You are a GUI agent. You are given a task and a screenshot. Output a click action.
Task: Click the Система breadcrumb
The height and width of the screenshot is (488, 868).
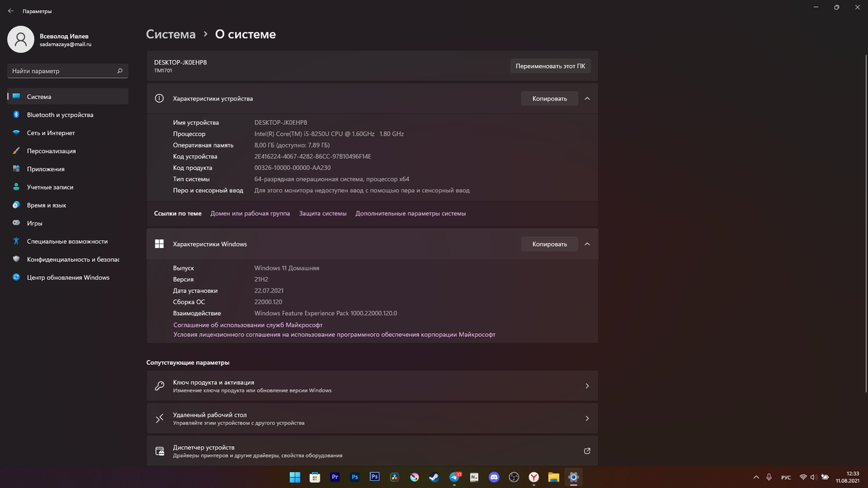coord(171,34)
